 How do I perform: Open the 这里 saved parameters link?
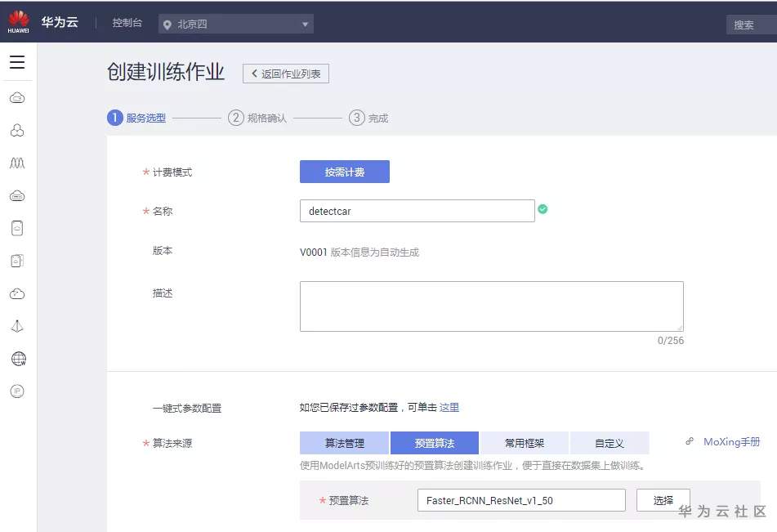pos(449,407)
